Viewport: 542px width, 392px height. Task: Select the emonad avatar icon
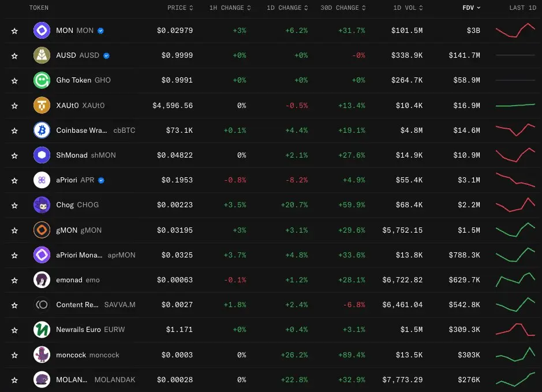pyautogui.click(x=42, y=280)
